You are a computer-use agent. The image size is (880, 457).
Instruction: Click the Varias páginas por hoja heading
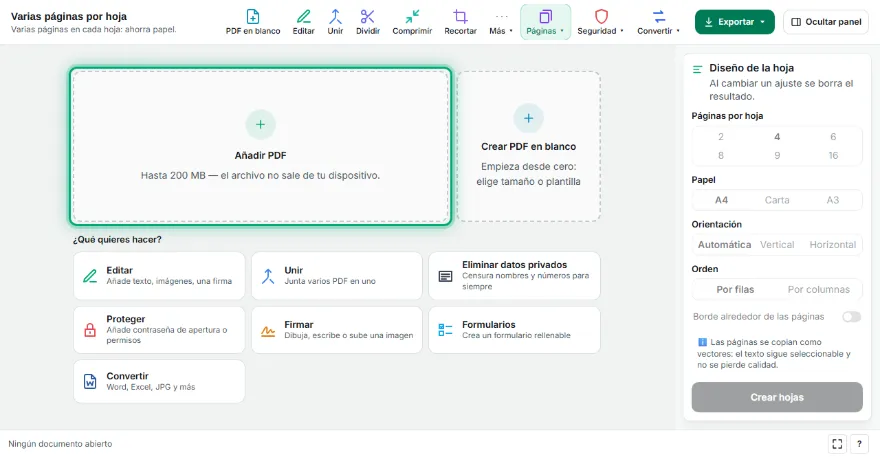click(68, 16)
